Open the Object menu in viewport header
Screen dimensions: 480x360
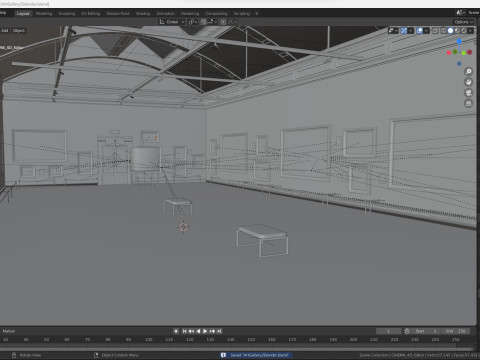click(19, 30)
